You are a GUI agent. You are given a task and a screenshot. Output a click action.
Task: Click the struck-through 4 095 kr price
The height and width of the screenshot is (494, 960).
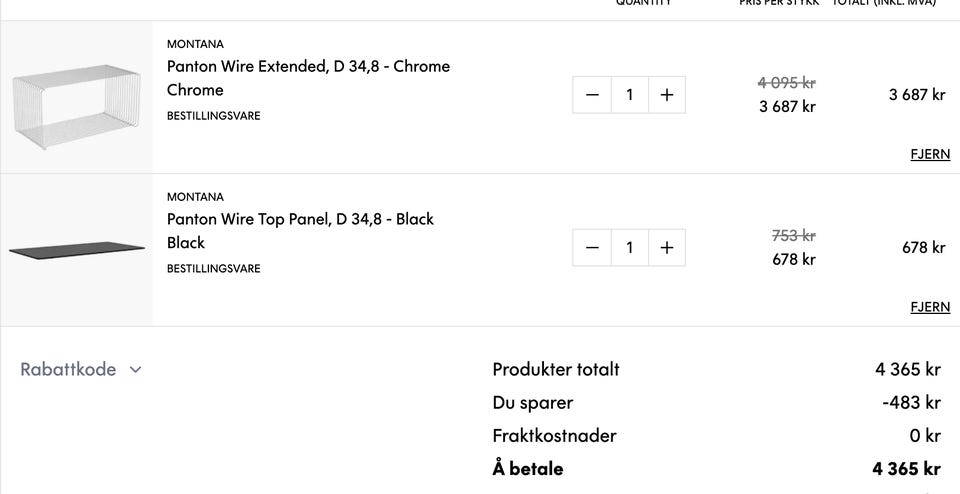(x=787, y=83)
